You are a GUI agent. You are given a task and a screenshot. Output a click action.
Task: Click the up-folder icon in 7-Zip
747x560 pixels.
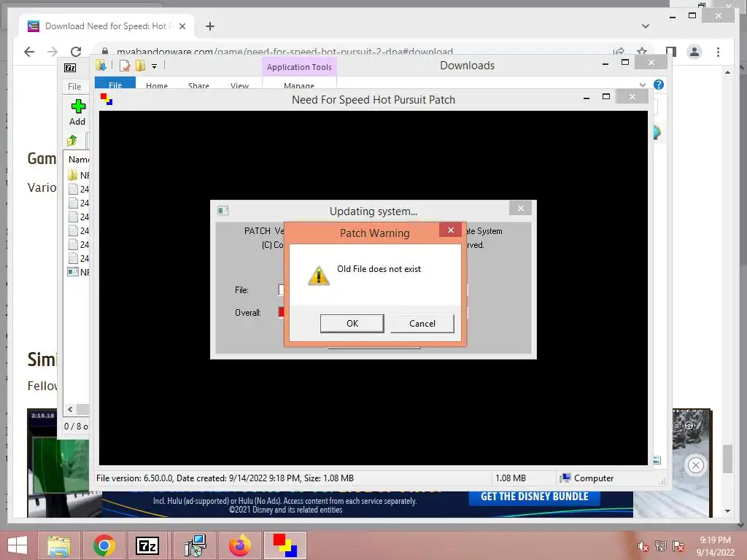[x=72, y=141]
